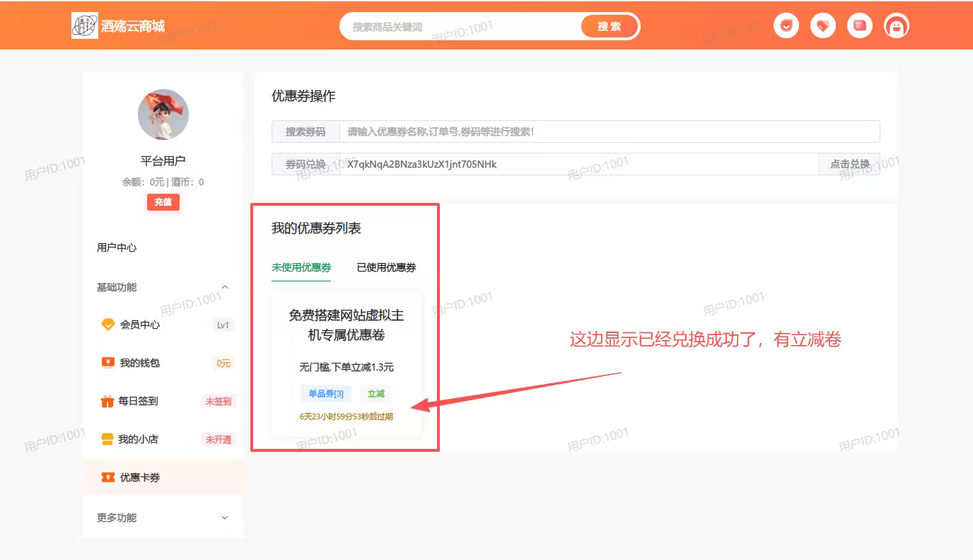
Task: Select the 会员中心 diamond icon
Action: (107, 325)
